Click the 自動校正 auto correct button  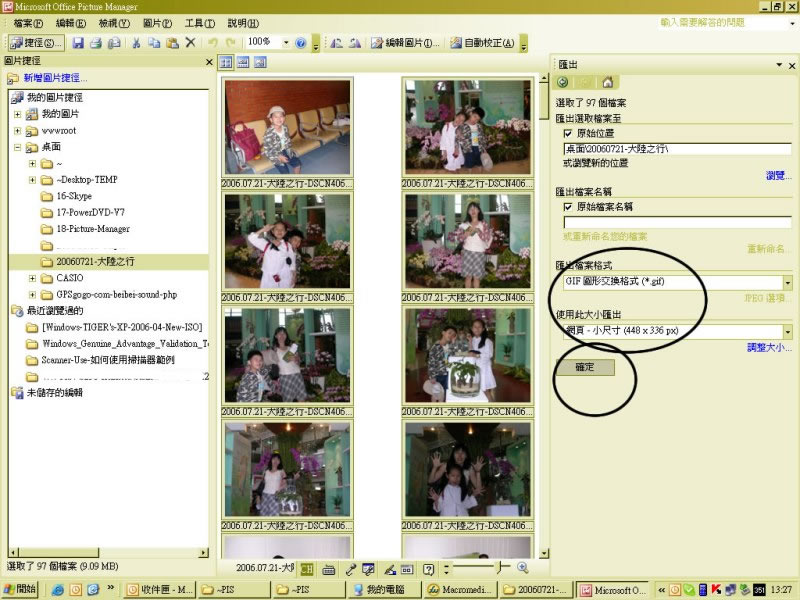pyautogui.click(x=482, y=43)
